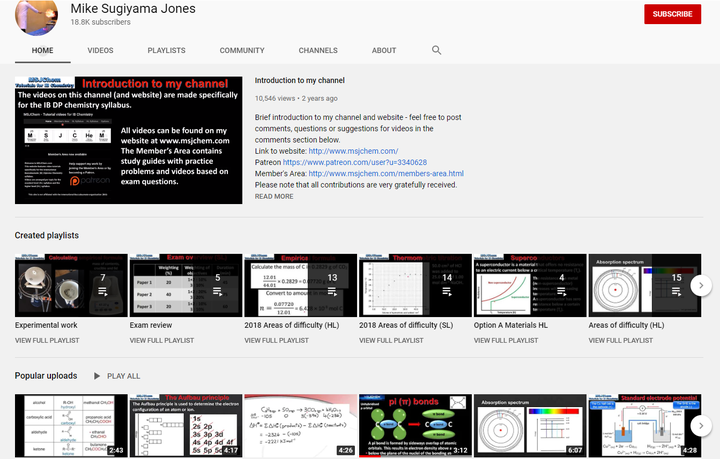Screen dimensions: 720x459
Task: Go to the CHANNELS tab
Action: click(x=318, y=50)
